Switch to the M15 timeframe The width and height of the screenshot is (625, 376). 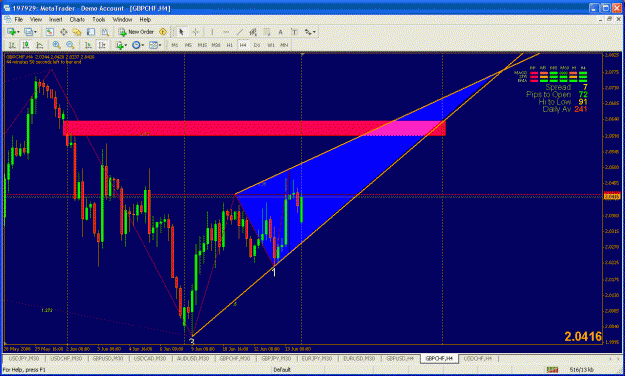tap(202, 45)
